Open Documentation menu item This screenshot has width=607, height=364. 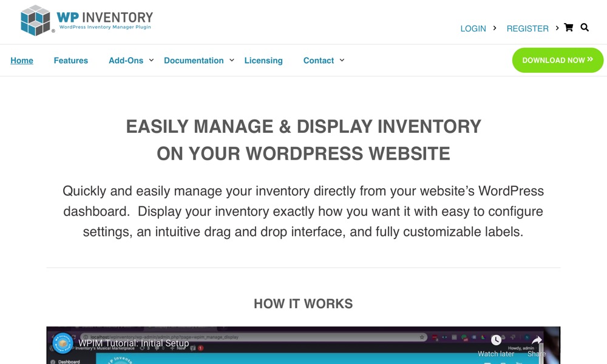coord(194,60)
